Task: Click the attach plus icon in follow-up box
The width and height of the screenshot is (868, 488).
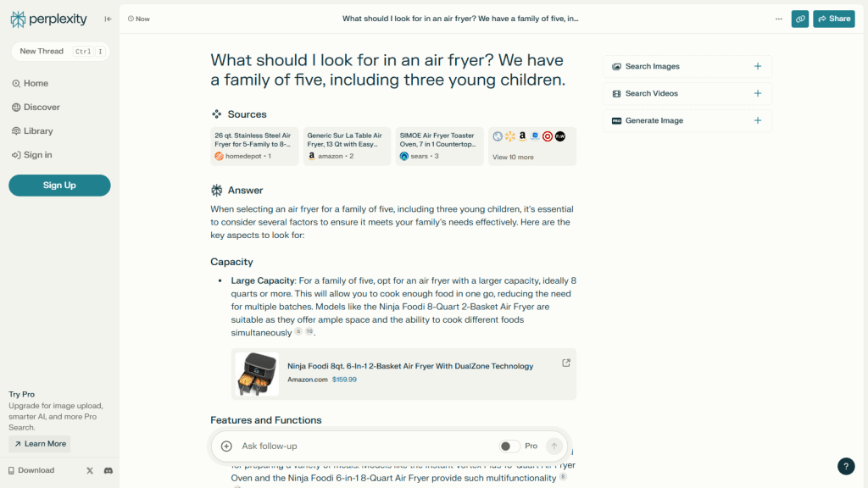Action: click(x=226, y=446)
